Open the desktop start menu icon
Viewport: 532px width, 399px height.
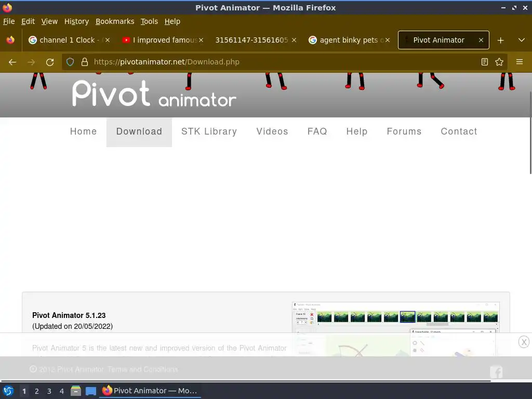8,391
